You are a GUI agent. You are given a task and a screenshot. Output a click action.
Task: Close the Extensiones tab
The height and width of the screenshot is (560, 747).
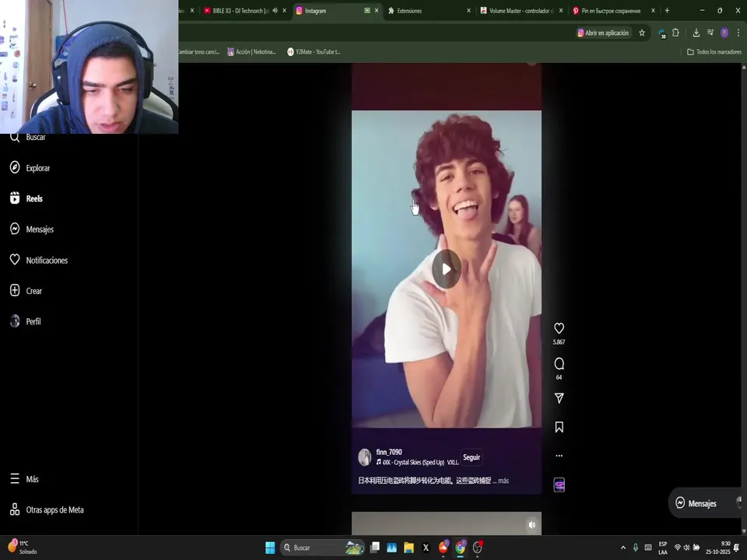pyautogui.click(x=468, y=10)
